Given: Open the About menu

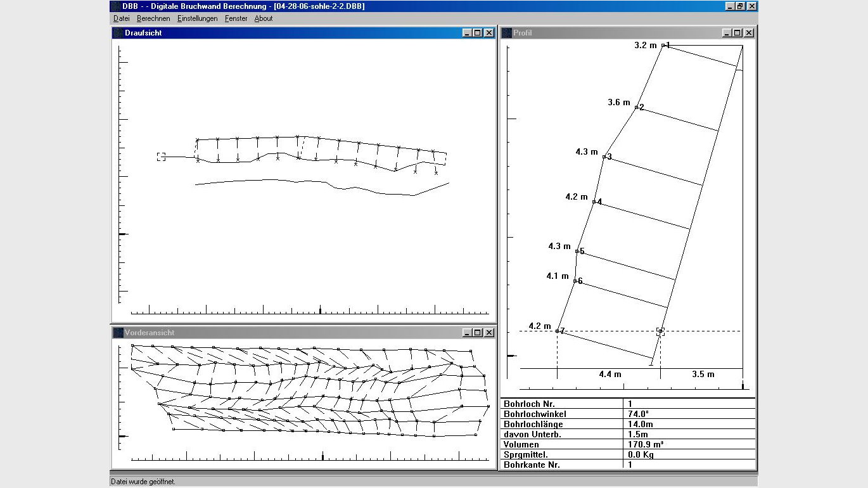Looking at the screenshot, I should tap(264, 18).
